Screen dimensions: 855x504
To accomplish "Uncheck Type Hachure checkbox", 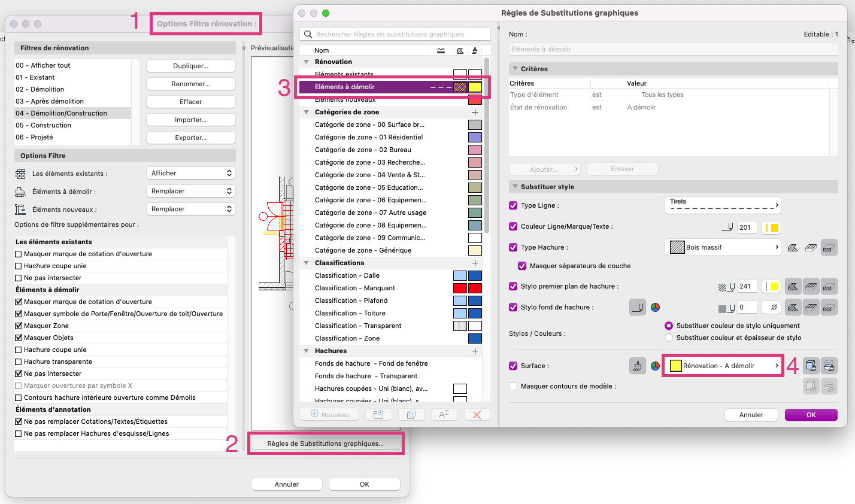I will pyautogui.click(x=513, y=247).
